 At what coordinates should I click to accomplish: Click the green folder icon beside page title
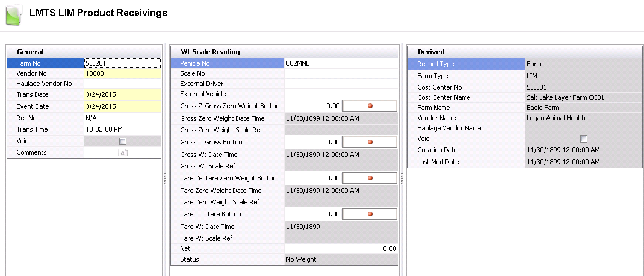coord(14,14)
